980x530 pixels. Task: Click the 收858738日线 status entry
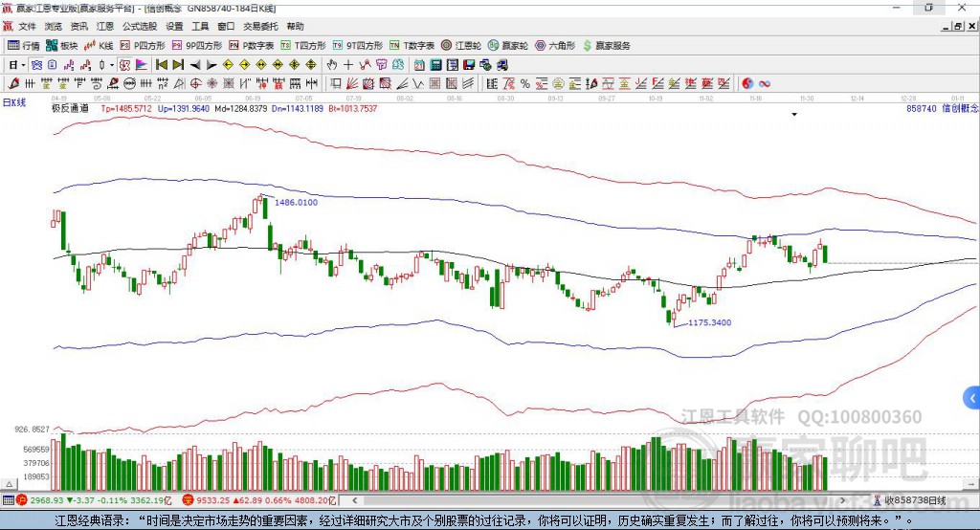click(909, 500)
